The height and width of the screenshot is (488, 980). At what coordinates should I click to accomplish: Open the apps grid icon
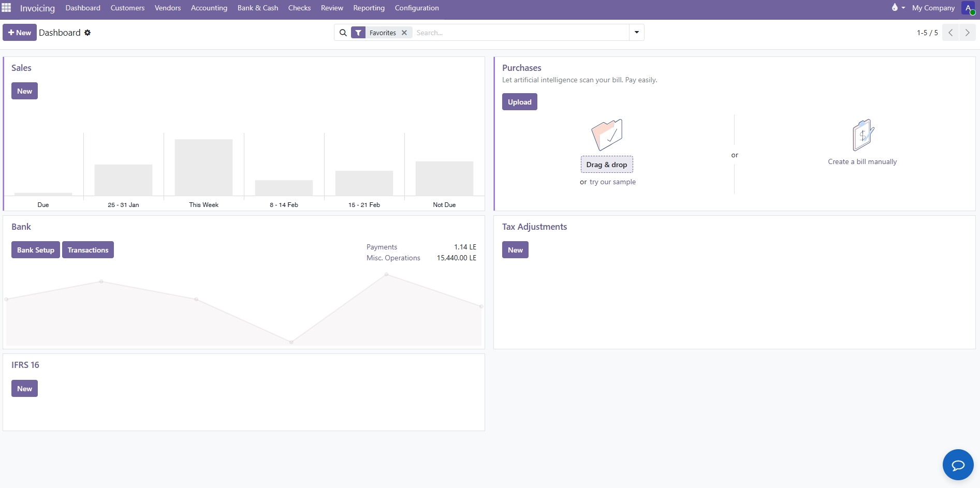pos(7,8)
